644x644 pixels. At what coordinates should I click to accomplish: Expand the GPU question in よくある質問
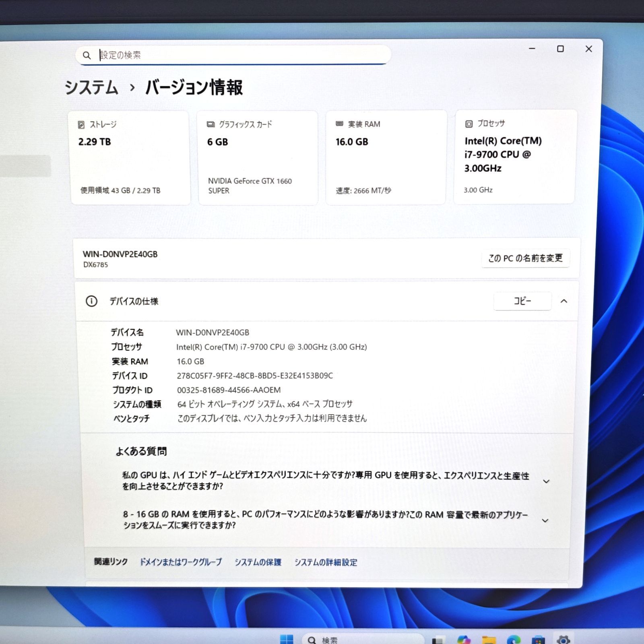[x=546, y=481]
